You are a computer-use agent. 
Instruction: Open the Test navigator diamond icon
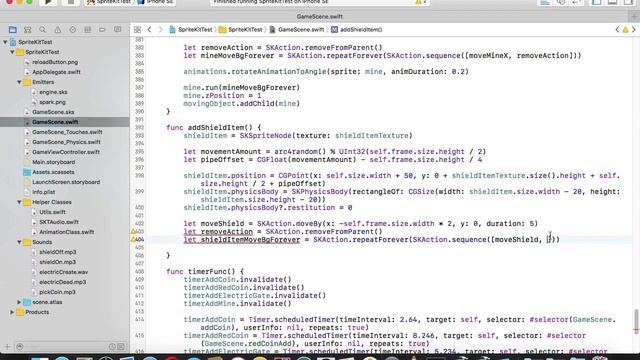point(73,30)
